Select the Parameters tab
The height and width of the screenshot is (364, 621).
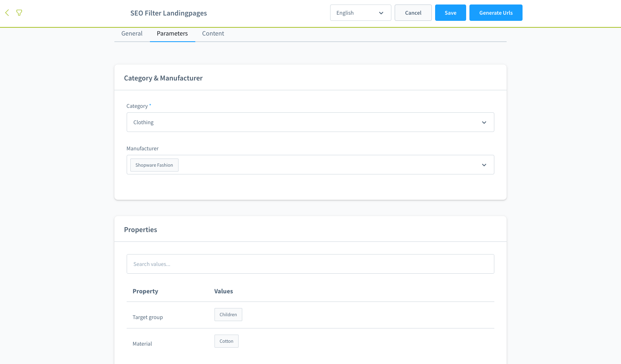(172, 33)
